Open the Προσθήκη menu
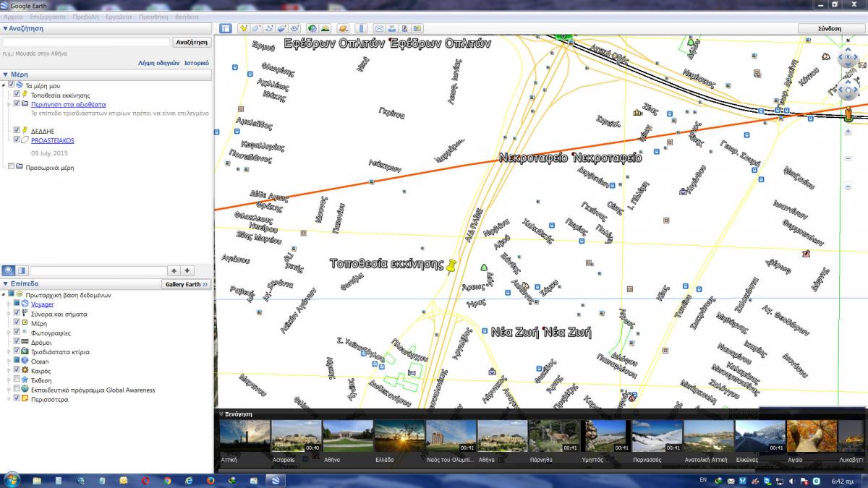The image size is (868, 488). pyautogui.click(x=153, y=16)
